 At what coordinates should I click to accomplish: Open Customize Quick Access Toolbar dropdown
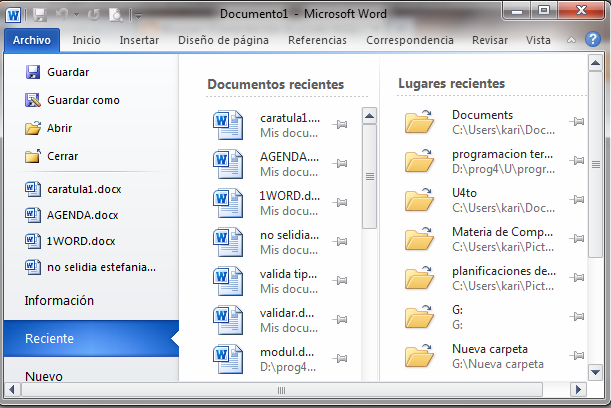click(x=138, y=16)
